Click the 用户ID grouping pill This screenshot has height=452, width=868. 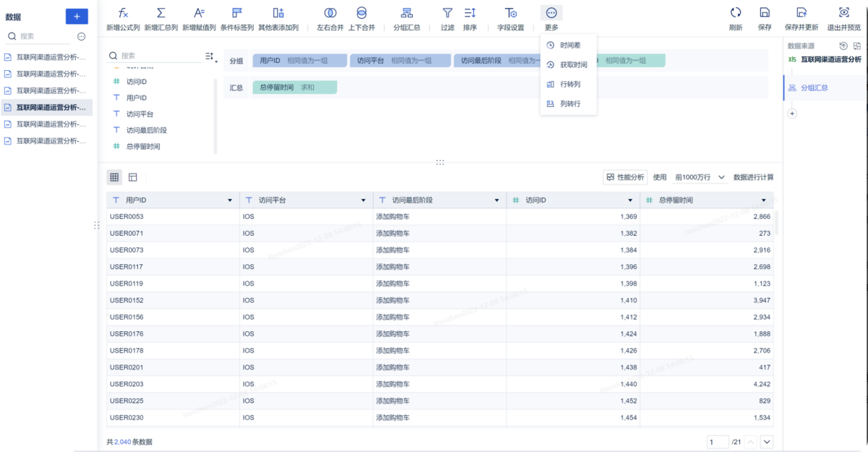[x=299, y=61]
